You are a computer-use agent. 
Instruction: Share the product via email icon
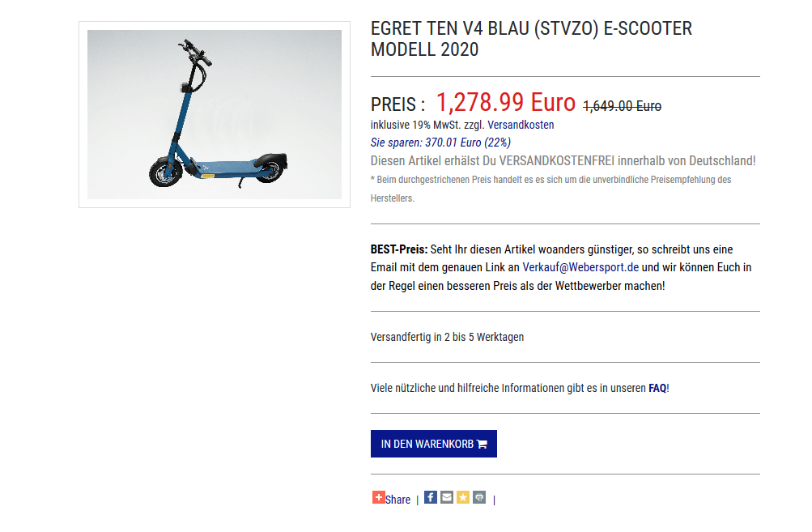coord(447,497)
